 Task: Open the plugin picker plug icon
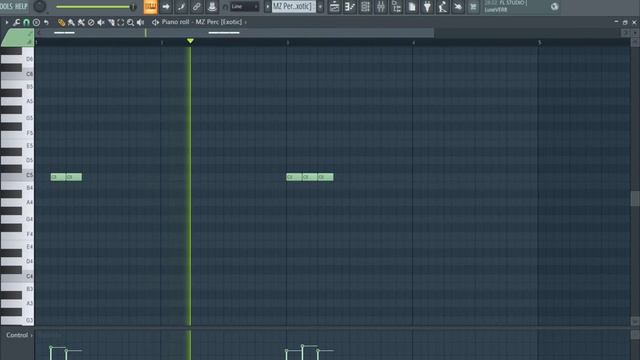click(427, 7)
